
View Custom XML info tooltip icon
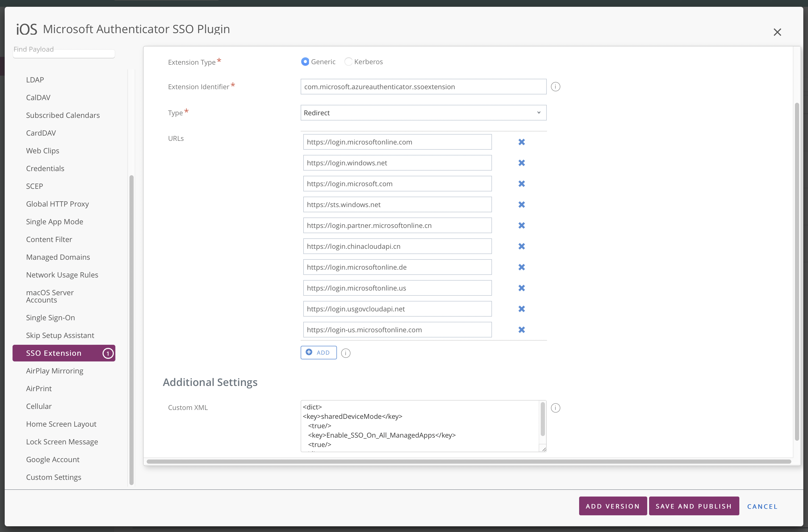[555, 408]
